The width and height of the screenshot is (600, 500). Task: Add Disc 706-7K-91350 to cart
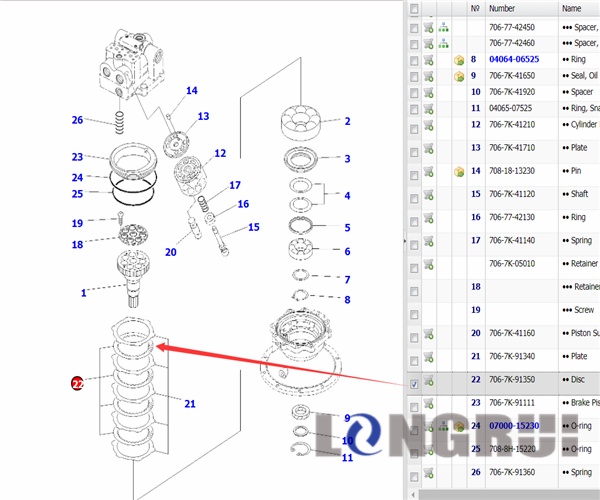pos(429,381)
